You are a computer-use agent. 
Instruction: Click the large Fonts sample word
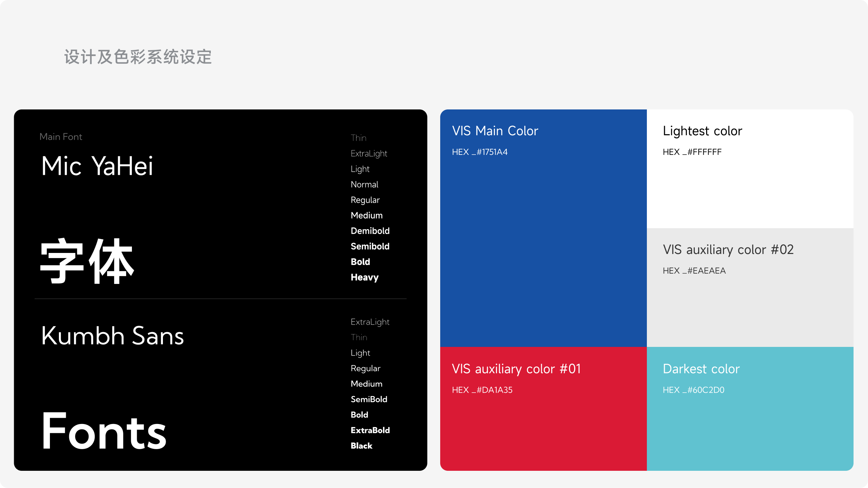coord(104,431)
